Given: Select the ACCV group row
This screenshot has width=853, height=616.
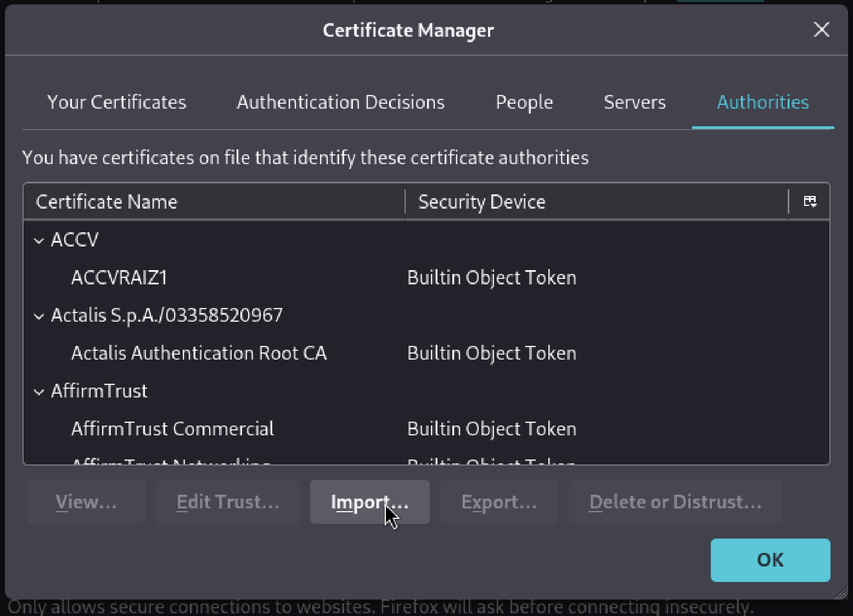Looking at the screenshot, I should click(x=426, y=240).
